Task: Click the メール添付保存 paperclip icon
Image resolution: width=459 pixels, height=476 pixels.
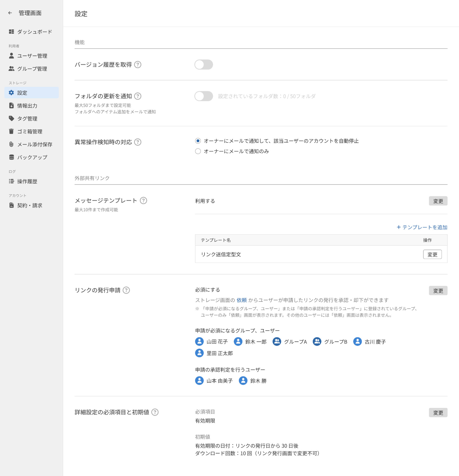Action: pyautogui.click(x=11, y=144)
